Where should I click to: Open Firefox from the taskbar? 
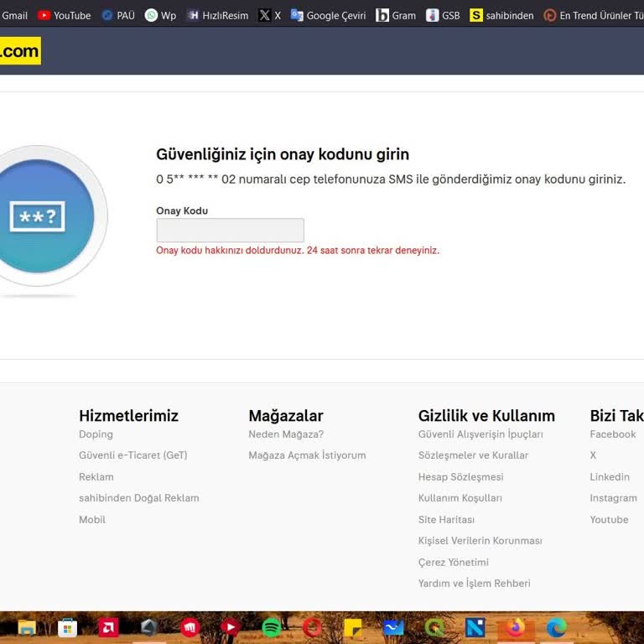point(516,627)
